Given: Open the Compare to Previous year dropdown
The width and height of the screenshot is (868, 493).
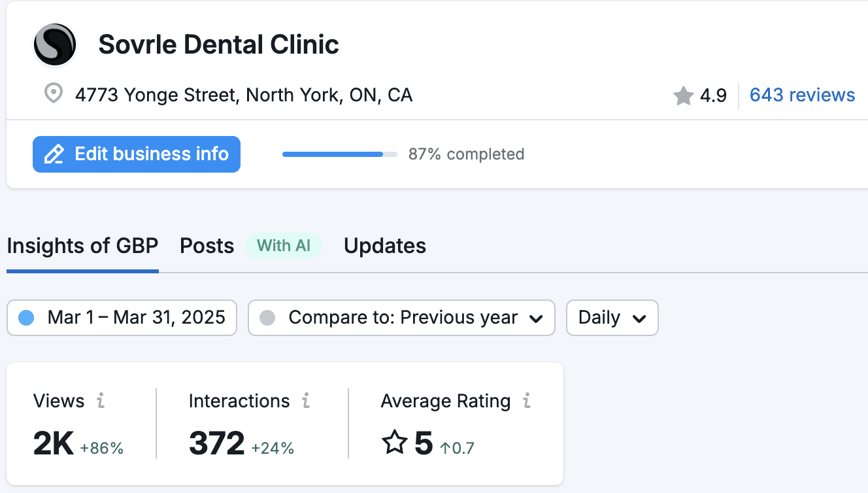Looking at the screenshot, I should coord(401,317).
